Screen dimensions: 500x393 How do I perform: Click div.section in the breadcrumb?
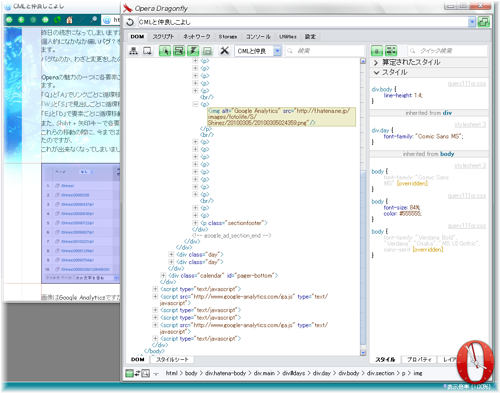tap(380, 373)
